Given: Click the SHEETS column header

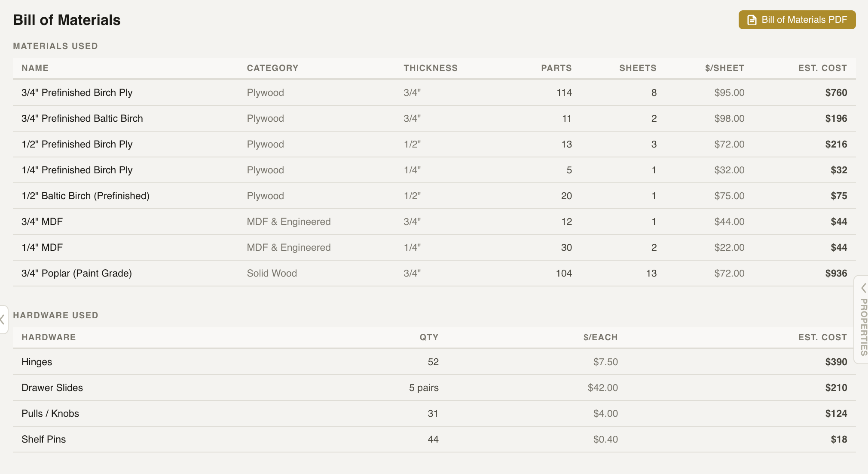Looking at the screenshot, I should coord(638,68).
